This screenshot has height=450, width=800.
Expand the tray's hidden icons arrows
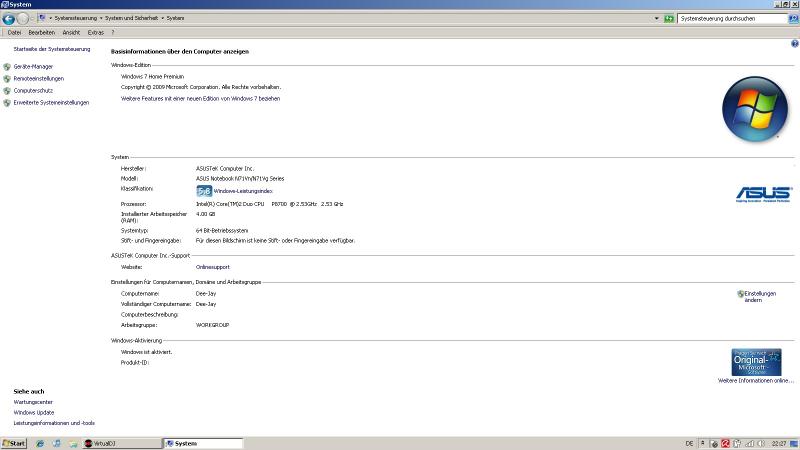coord(703,443)
